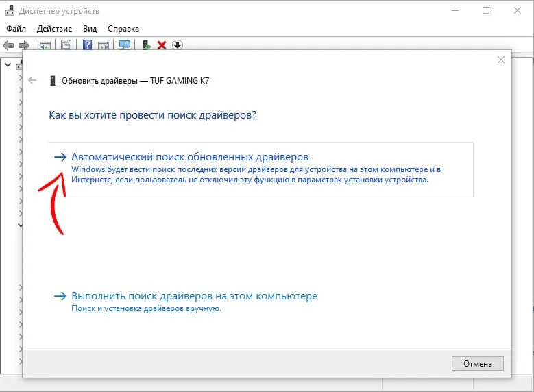
Task: Open the Properties sheet toolbar icon
Action: [66, 45]
